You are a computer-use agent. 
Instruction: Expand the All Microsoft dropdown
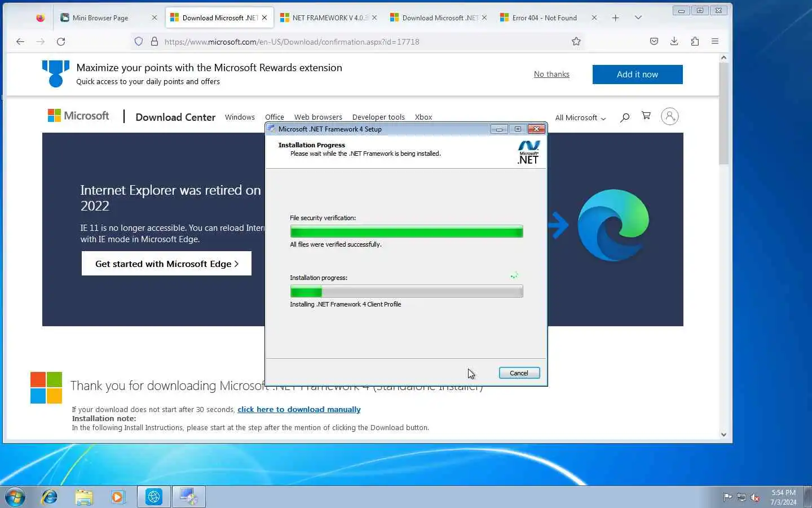(x=580, y=117)
